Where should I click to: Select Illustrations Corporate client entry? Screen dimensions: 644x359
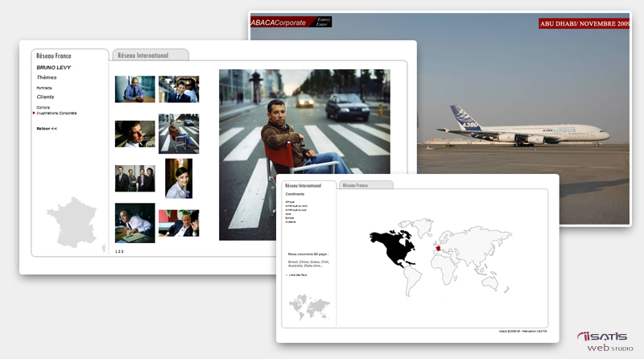click(56, 113)
